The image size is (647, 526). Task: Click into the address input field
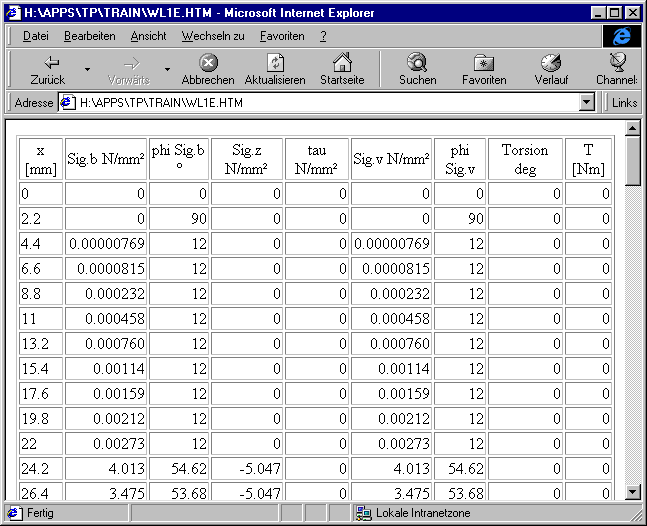320,103
